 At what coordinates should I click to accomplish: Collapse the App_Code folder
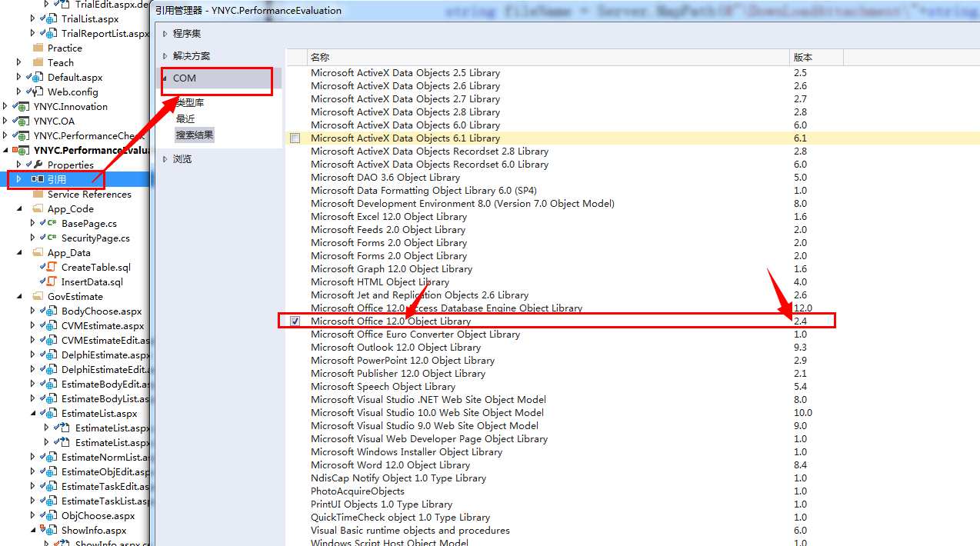(18, 208)
